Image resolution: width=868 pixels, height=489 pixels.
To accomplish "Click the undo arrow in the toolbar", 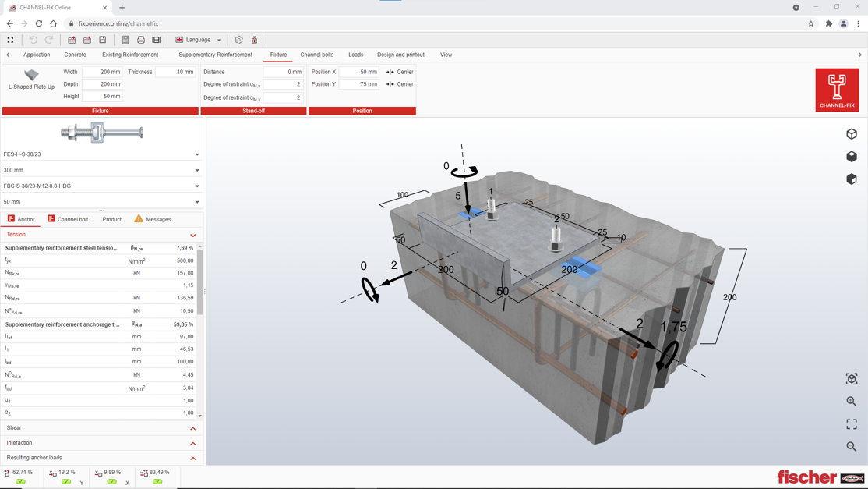I will tap(33, 40).
